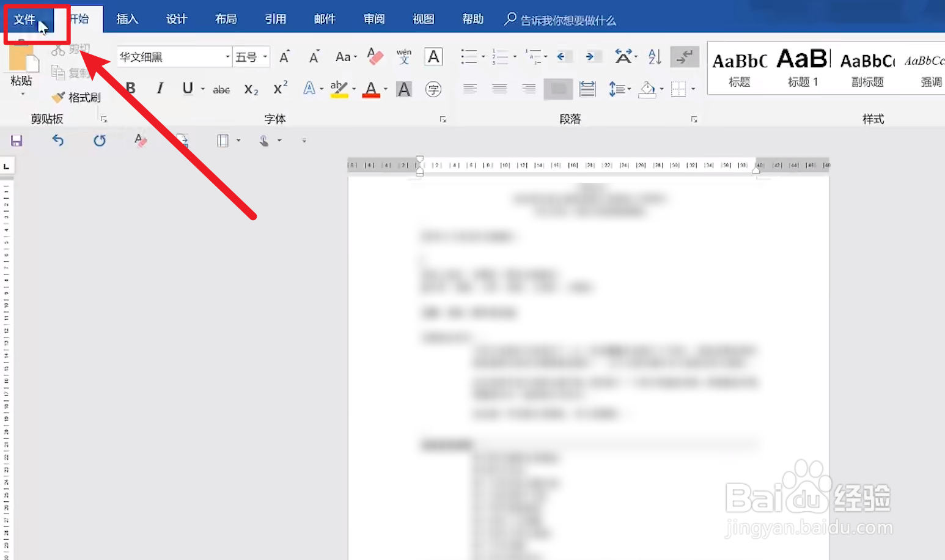
Task: Open the 布局 ribbon tab
Action: coord(226,20)
